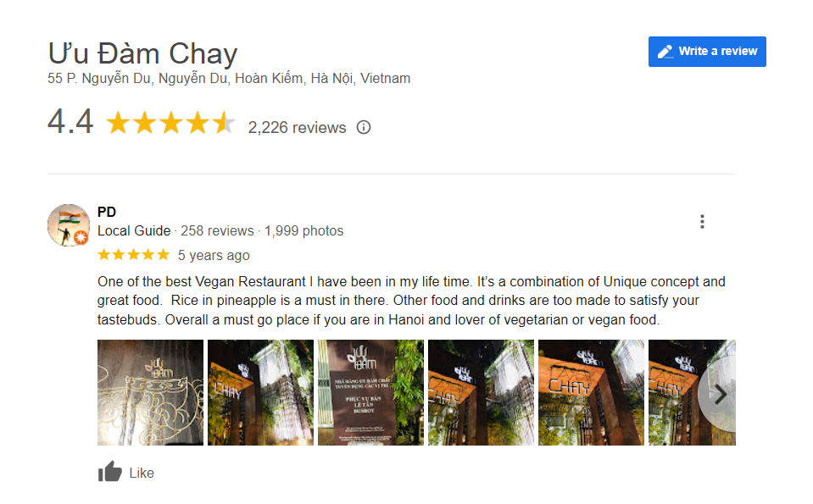The image size is (813, 504).
Task: Open the third photo of the restaurant signboard
Action: pos(370,393)
